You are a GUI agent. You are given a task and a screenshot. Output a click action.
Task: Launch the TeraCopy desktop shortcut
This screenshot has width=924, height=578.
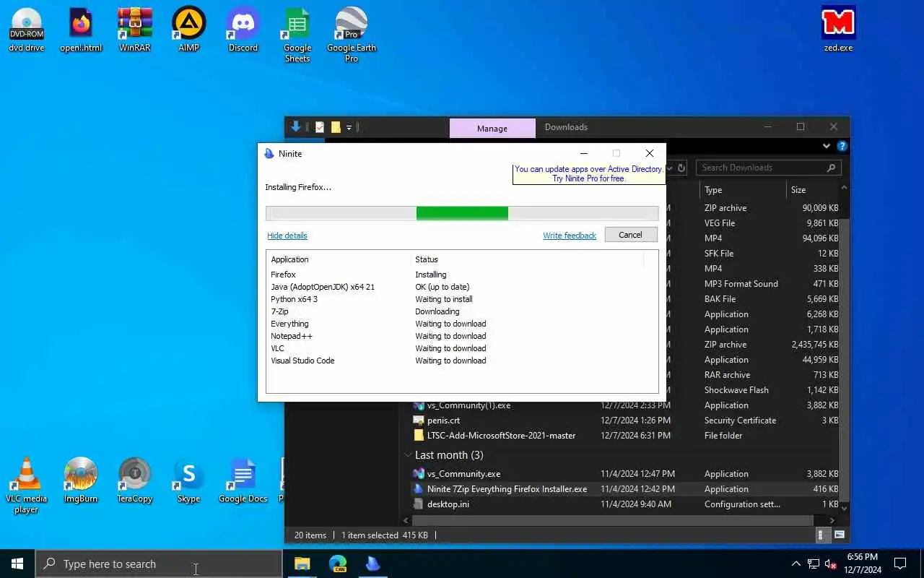pyautogui.click(x=135, y=480)
